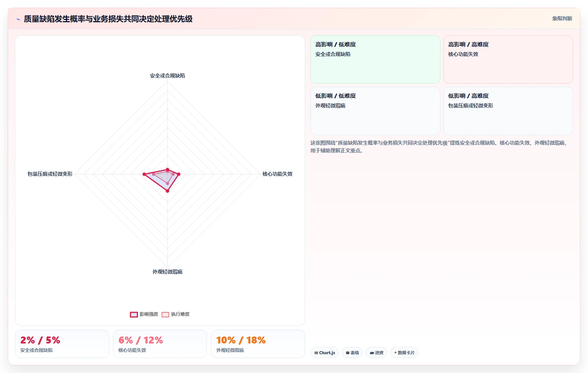588x373 pixels.
Task: Select the 2% / 5% stat card
Action: pos(62,344)
